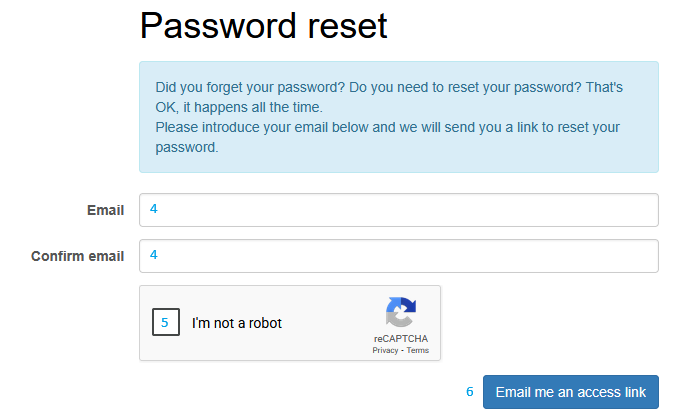Click the Email field label

pyautogui.click(x=106, y=210)
